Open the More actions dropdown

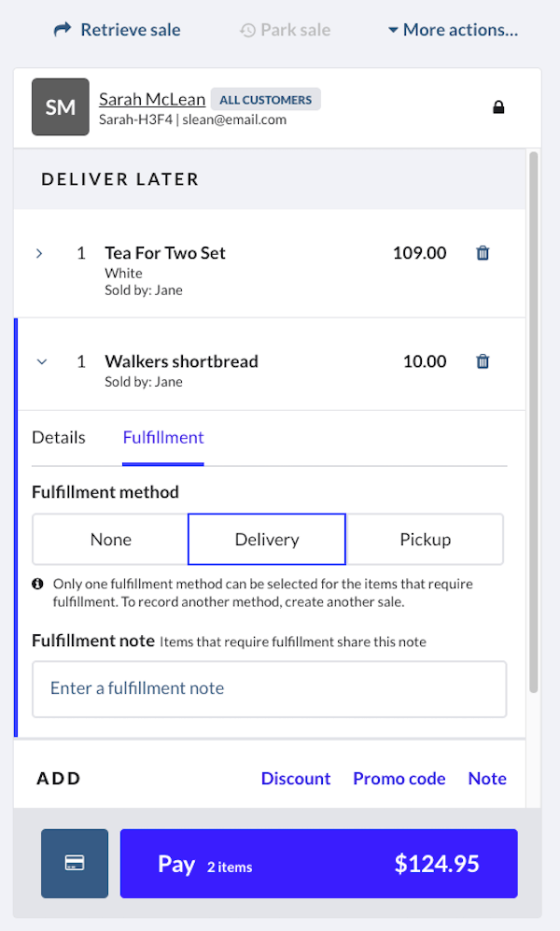pyautogui.click(x=453, y=31)
